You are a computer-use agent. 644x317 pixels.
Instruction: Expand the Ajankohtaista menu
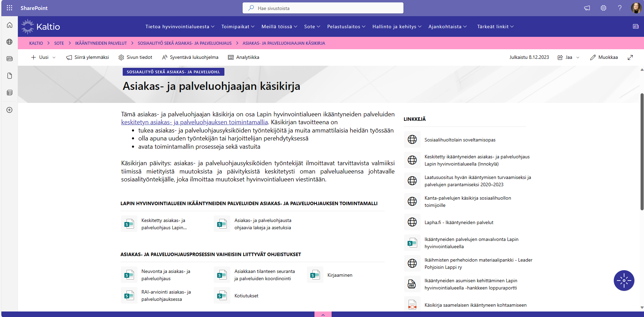(447, 27)
